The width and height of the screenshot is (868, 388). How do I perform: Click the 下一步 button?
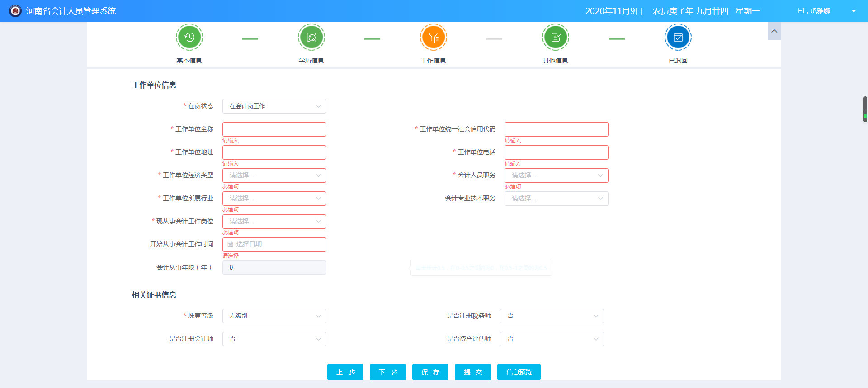pos(388,372)
